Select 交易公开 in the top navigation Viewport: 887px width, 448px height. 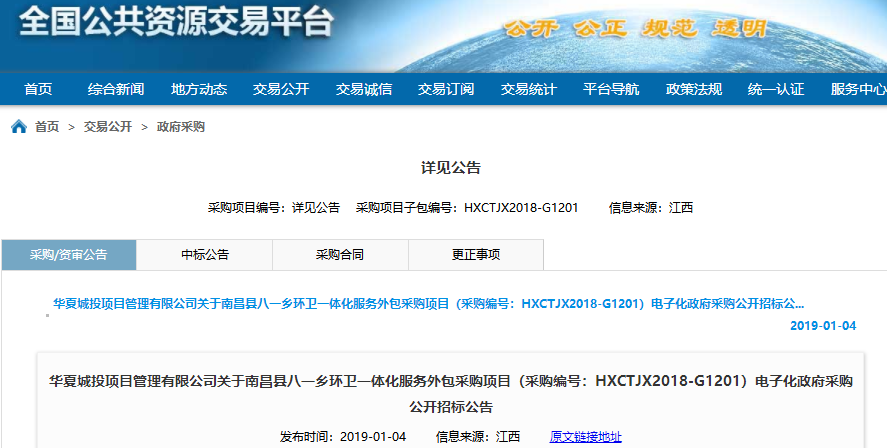pyautogui.click(x=281, y=89)
